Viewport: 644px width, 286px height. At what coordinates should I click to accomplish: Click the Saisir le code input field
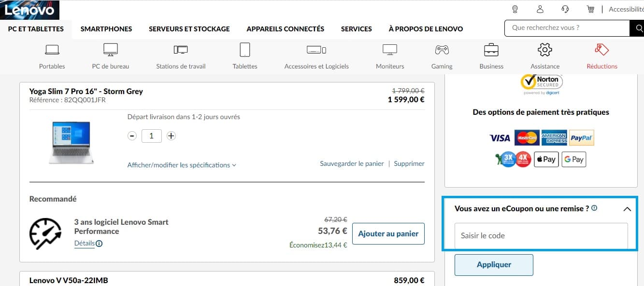coord(540,236)
